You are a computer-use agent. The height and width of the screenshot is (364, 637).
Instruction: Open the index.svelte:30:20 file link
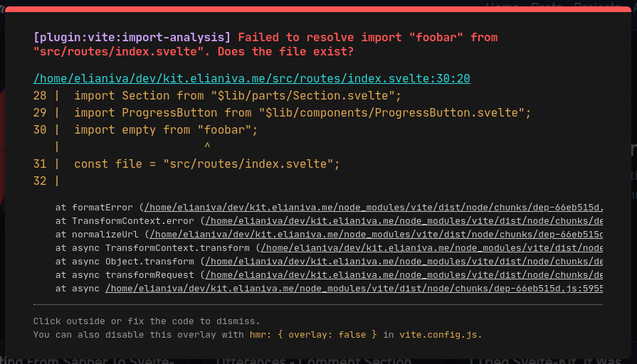click(251, 79)
